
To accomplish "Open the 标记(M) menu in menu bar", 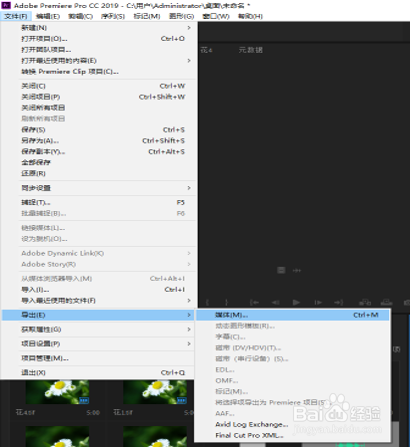I will [x=147, y=16].
